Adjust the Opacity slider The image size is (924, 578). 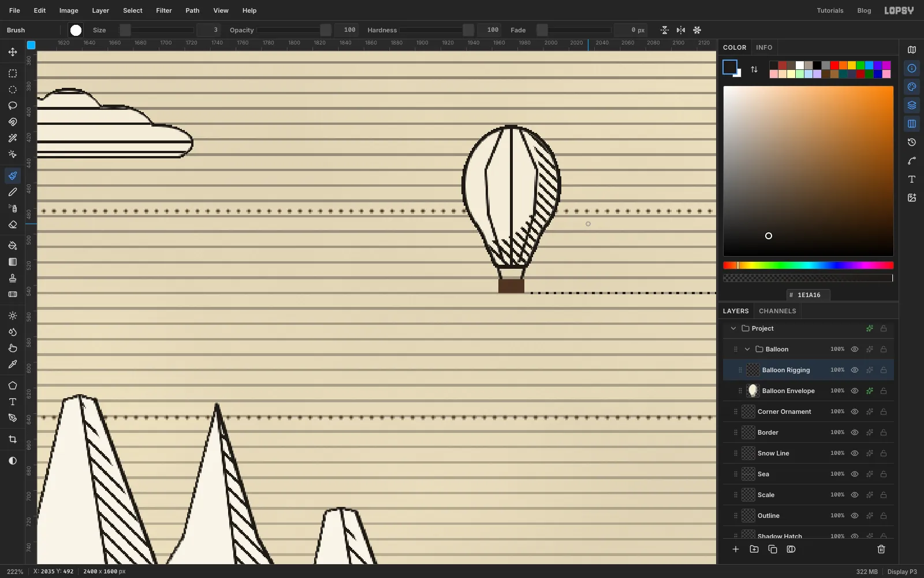295,30
